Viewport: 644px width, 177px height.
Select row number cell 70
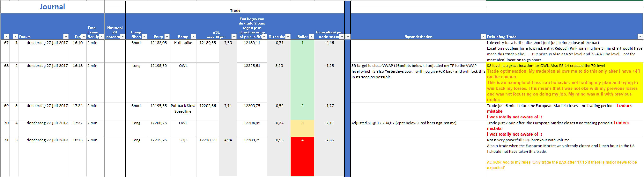(x=5, y=129)
